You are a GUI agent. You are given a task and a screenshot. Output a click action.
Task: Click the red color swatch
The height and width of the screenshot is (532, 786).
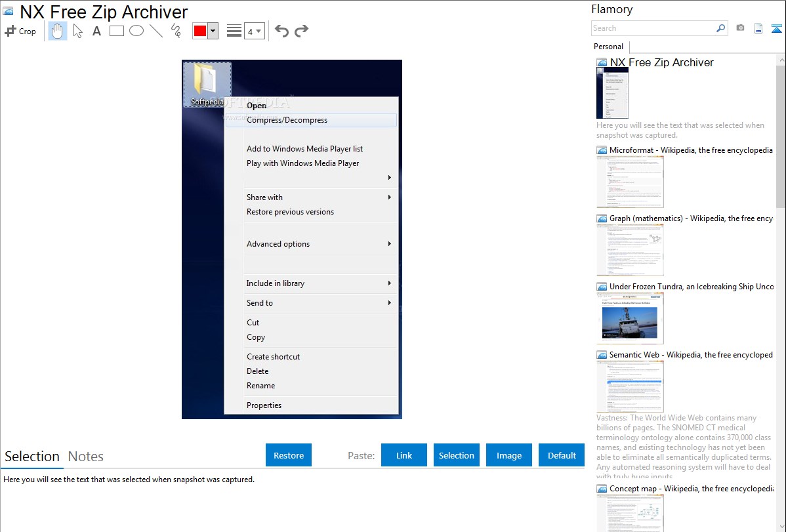click(x=200, y=31)
